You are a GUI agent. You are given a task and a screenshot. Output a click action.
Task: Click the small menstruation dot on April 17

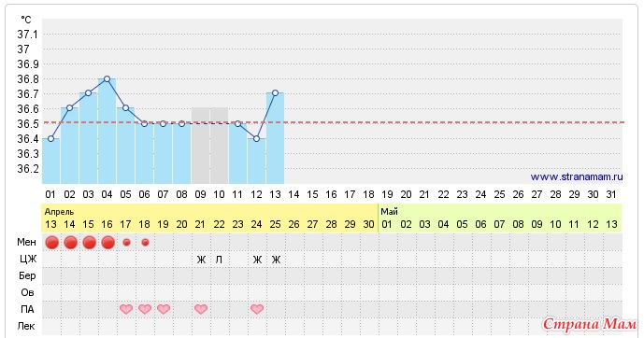pyautogui.click(x=126, y=243)
